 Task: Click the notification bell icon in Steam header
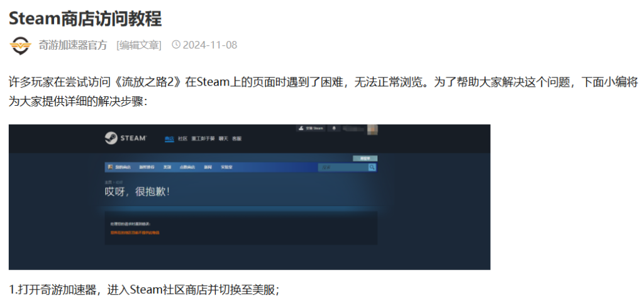pos(333,128)
